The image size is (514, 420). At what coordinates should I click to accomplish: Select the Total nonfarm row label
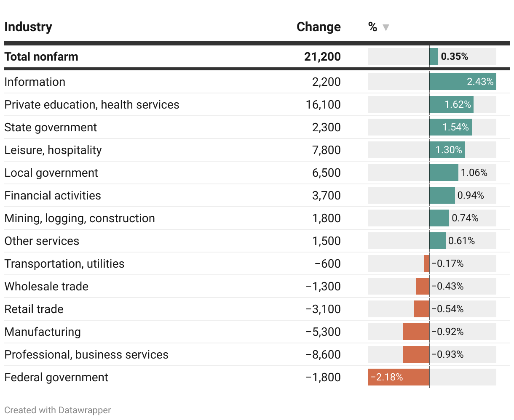click(x=41, y=56)
